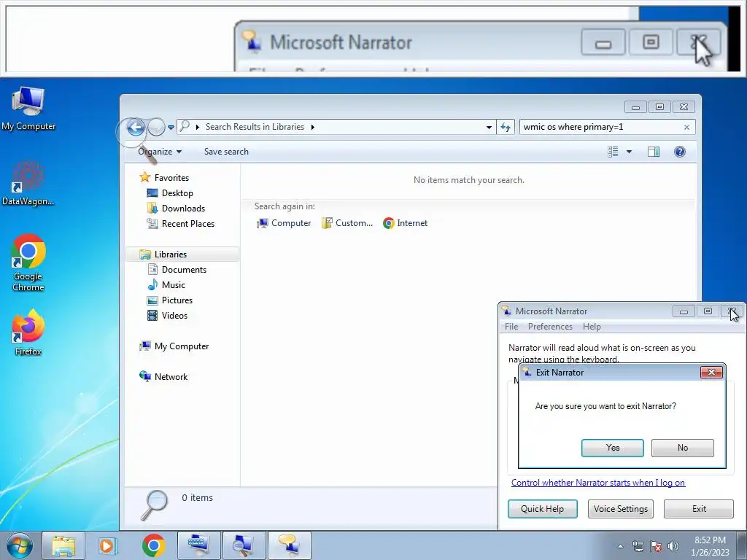Open Narrator Help menu

592,327
